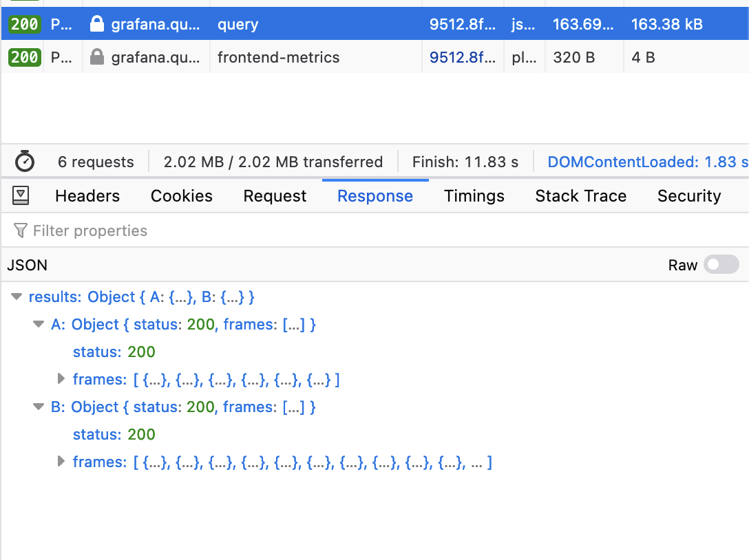Click the DOMContentLoaded timing link

644,161
